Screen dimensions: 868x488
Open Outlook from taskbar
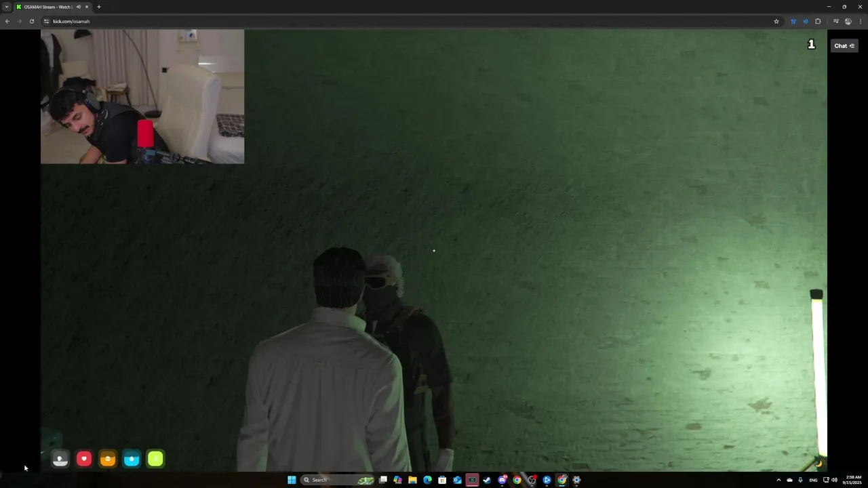coord(457,480)
